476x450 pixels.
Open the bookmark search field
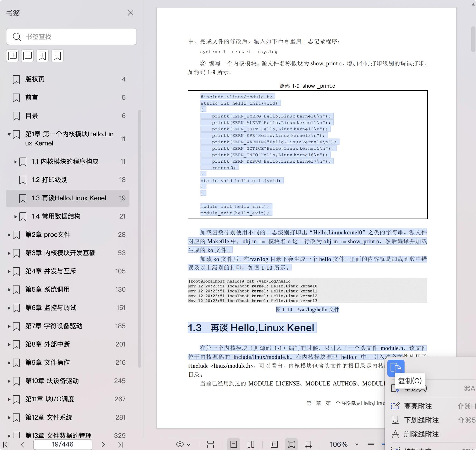(71, 37)
